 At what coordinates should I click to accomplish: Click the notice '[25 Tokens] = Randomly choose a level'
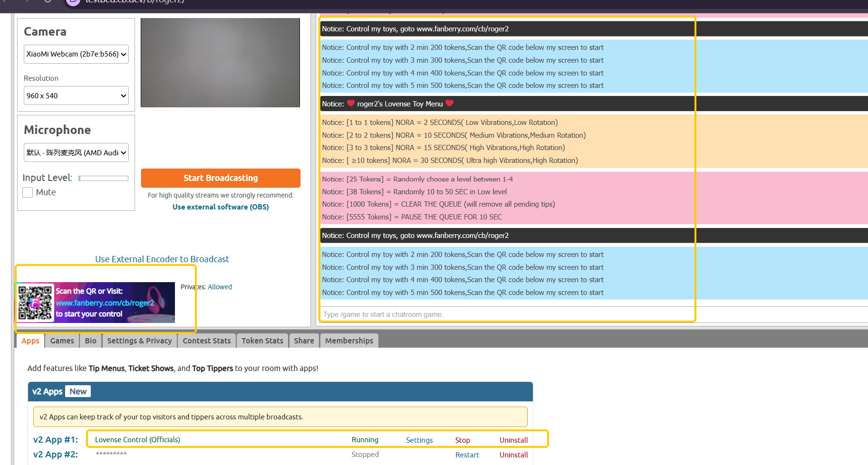[x=417, y=179]
